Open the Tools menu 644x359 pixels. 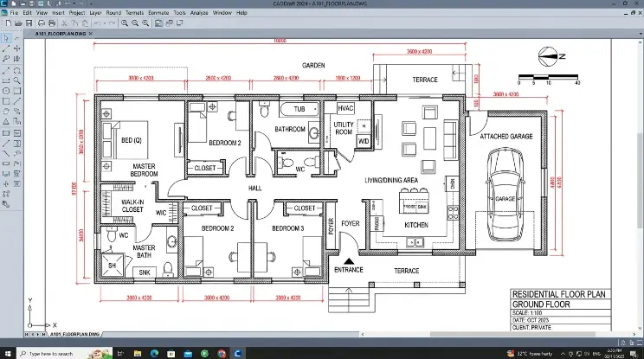tap(179, 13)
